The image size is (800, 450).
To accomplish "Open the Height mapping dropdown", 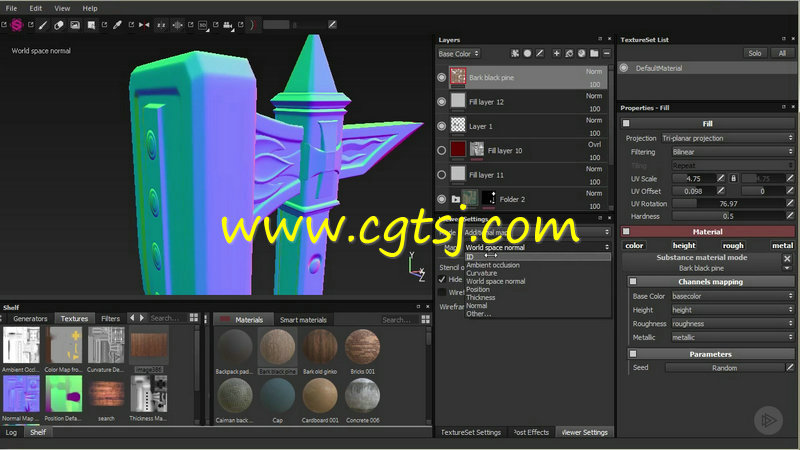I will [733, 310].
